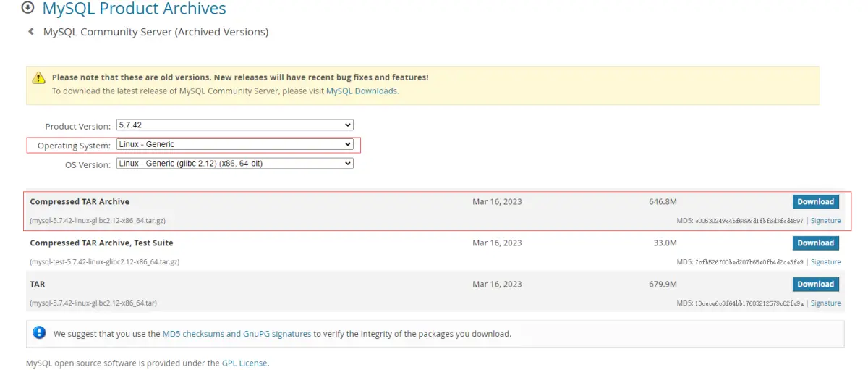The height and width of the screenshot is (370, 868).
Task: Click the 33.0M file size
Action: (665, 243)
